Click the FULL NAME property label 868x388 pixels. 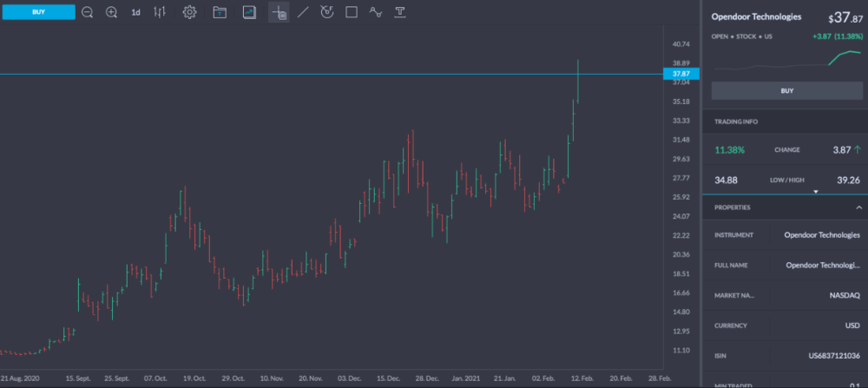coord(731,266)
